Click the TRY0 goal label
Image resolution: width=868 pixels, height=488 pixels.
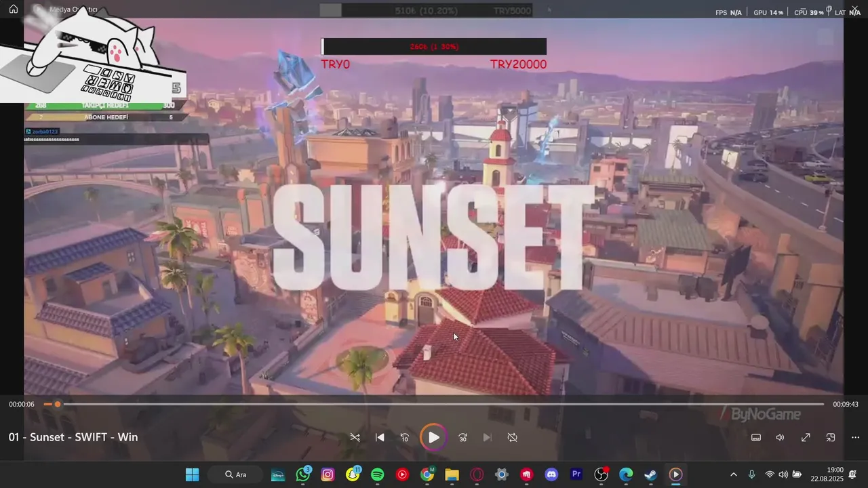[336, 64]
